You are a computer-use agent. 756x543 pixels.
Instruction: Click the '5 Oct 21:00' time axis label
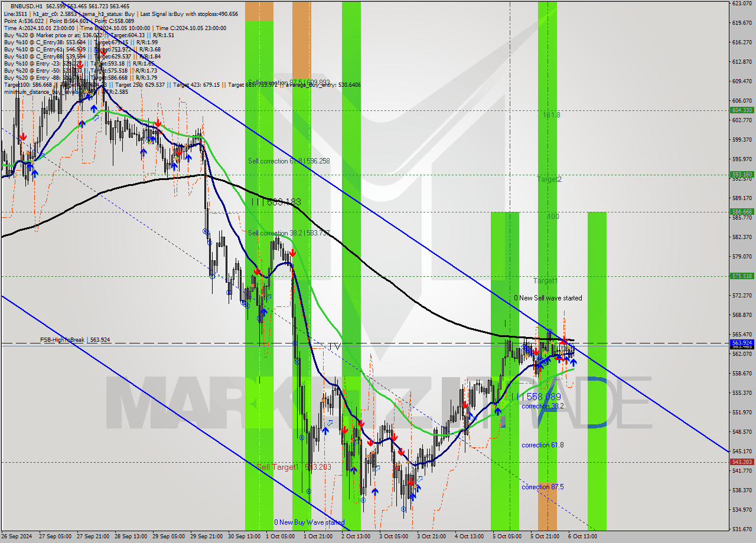coord(545,537)
